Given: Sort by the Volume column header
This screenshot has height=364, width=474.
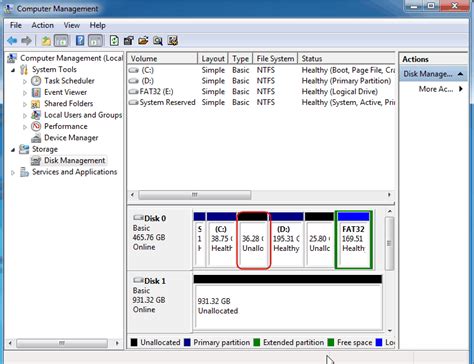Looking at the screenshot, I should [162, 59].
